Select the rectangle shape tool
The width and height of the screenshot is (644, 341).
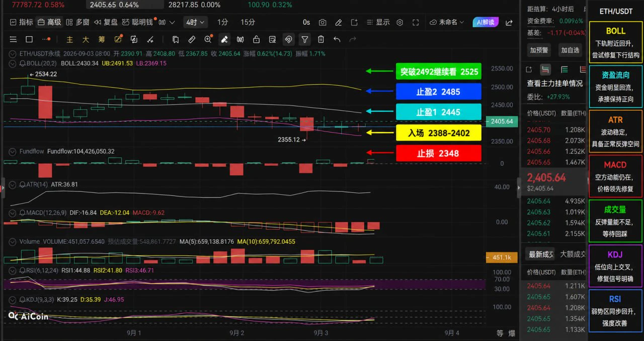29,39
